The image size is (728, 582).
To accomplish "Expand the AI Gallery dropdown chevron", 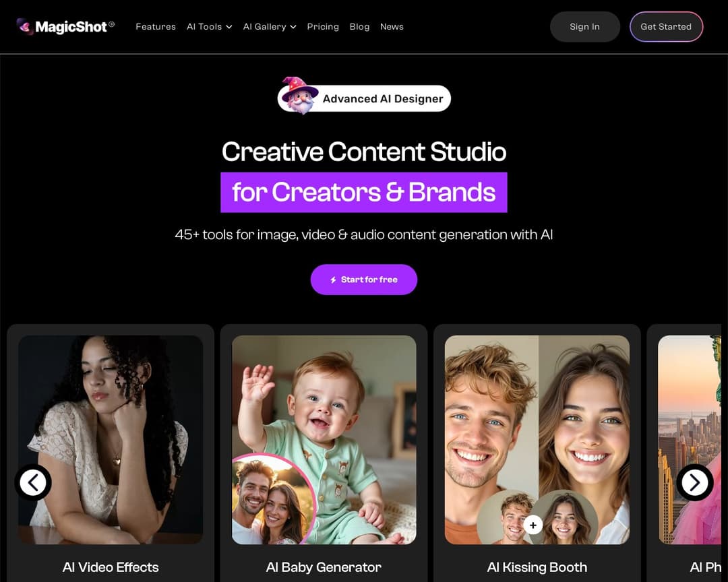I will pos(293,27).
